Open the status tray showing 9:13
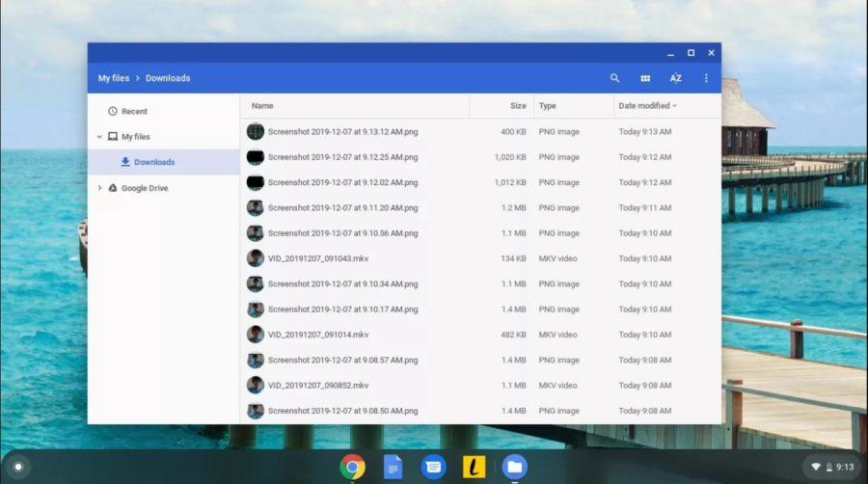Screen dimensions: 868x484 (832, 467)
